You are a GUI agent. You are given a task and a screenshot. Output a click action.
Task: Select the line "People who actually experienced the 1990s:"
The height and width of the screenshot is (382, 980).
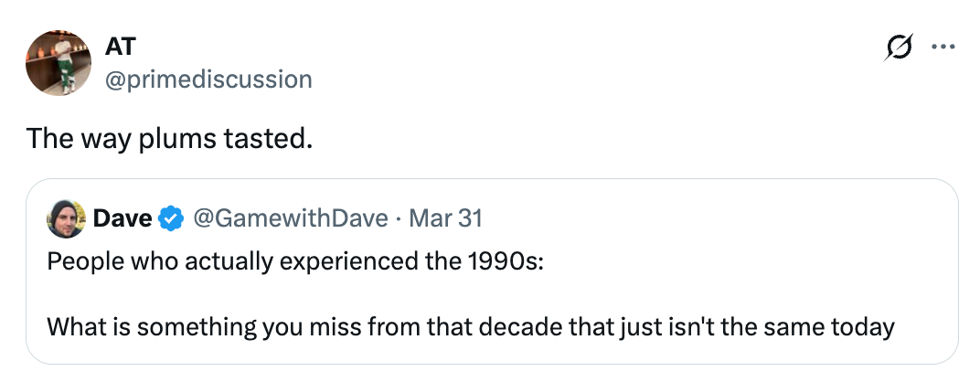(x=294, y=260)
